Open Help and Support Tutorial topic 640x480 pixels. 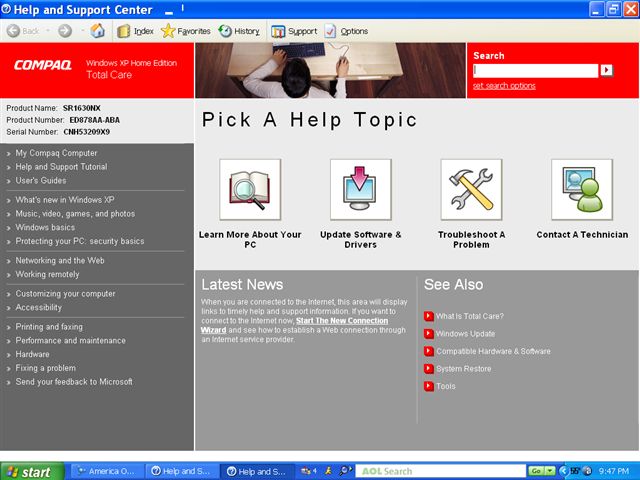tap(61, 167)
